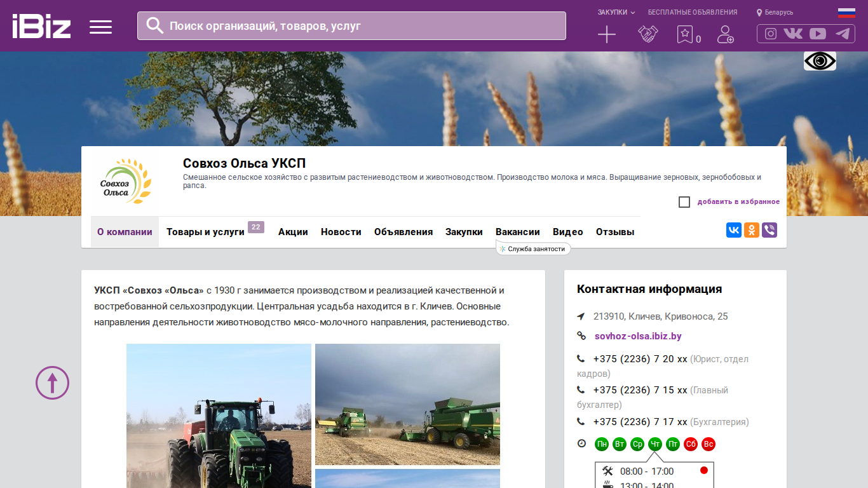This screenshot has height=488, width=868.
Task: Click the Совхоз Ольса company logo
Action: pos(126,181)
